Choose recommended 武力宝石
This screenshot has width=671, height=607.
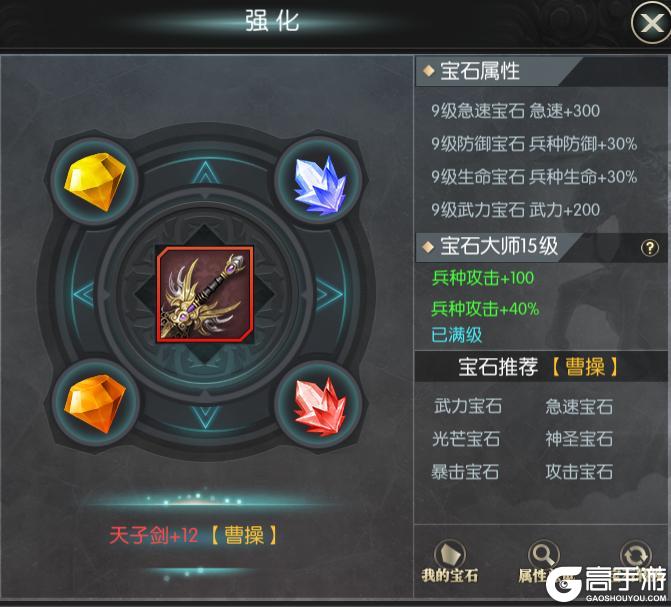[468, 406]
